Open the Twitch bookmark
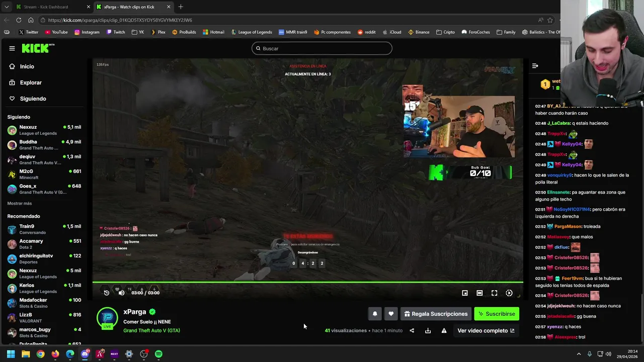Screen dimensions: 644x362 click(116, 32)
